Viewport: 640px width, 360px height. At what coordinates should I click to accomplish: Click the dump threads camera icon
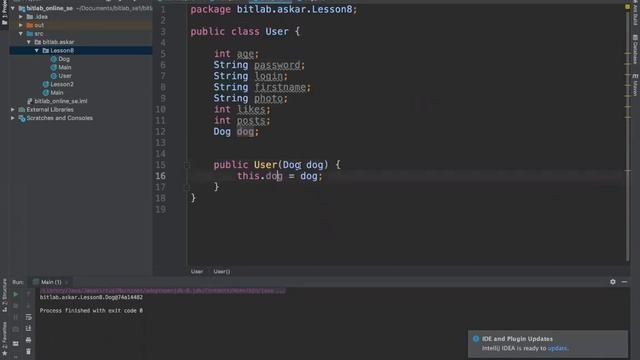click(x=16, y=329)
